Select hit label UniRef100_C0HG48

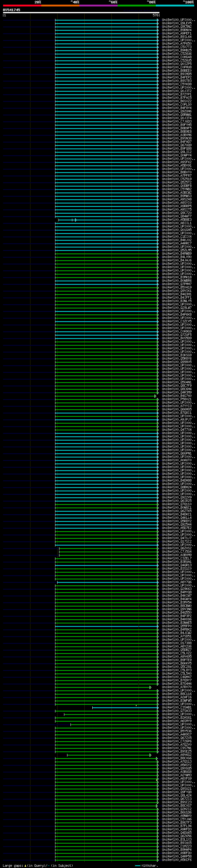click(x=177, y=57)
